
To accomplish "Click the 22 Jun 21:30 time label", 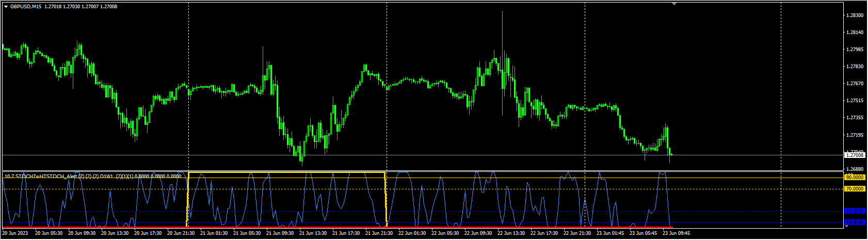I will click(577, 233).
